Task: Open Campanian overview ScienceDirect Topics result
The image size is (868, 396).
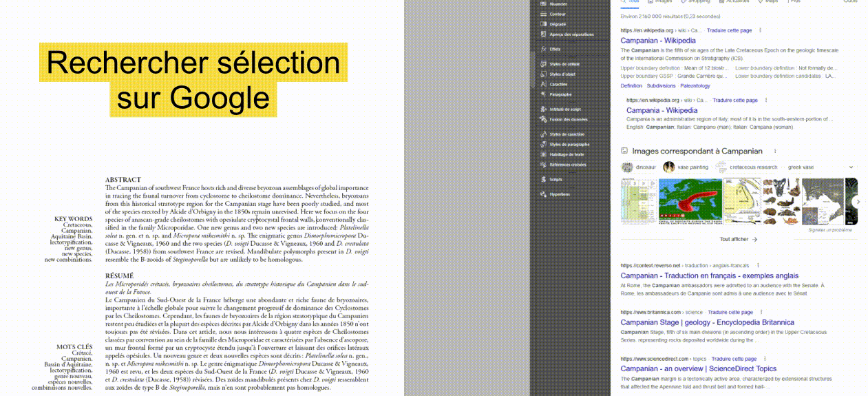Action: (x=699, y=368)
